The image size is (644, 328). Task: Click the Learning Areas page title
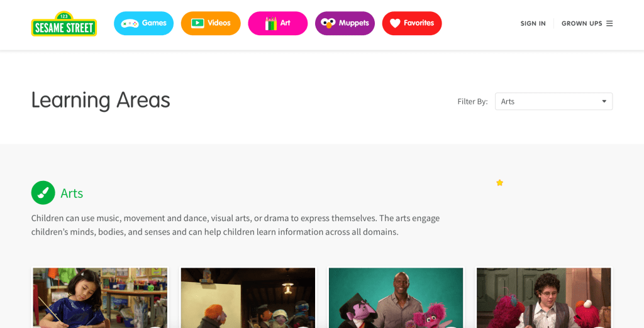coord(101,100)
